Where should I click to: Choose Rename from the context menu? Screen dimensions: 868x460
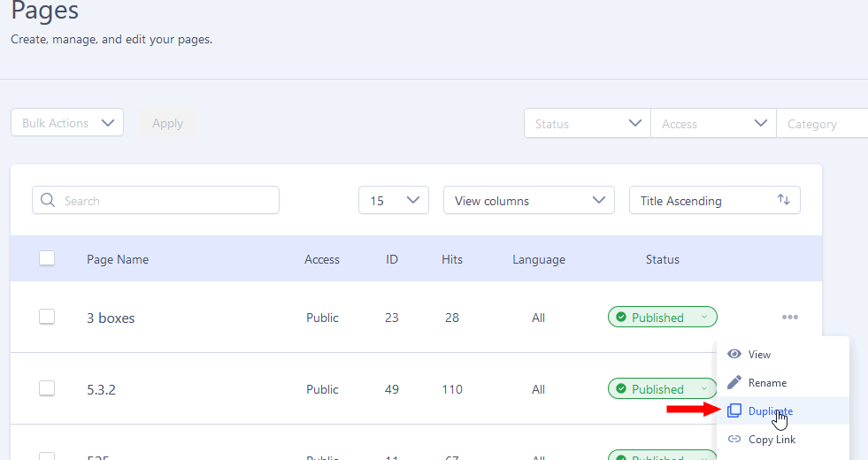coord(766,383)
